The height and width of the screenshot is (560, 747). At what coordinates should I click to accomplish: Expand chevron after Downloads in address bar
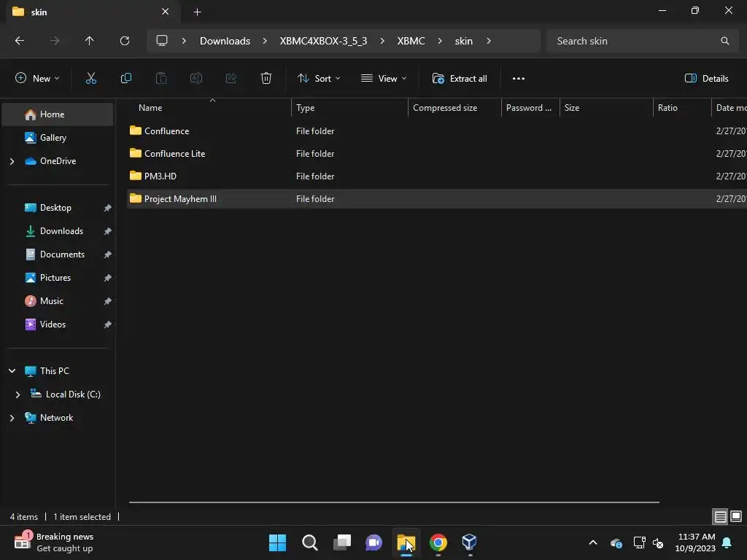[264, 41]
